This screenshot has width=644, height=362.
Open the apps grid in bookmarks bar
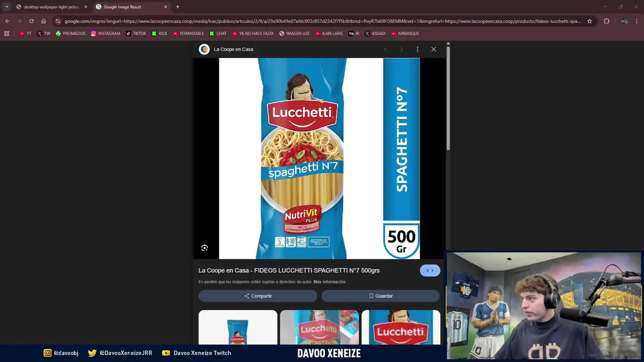[7, 33]
